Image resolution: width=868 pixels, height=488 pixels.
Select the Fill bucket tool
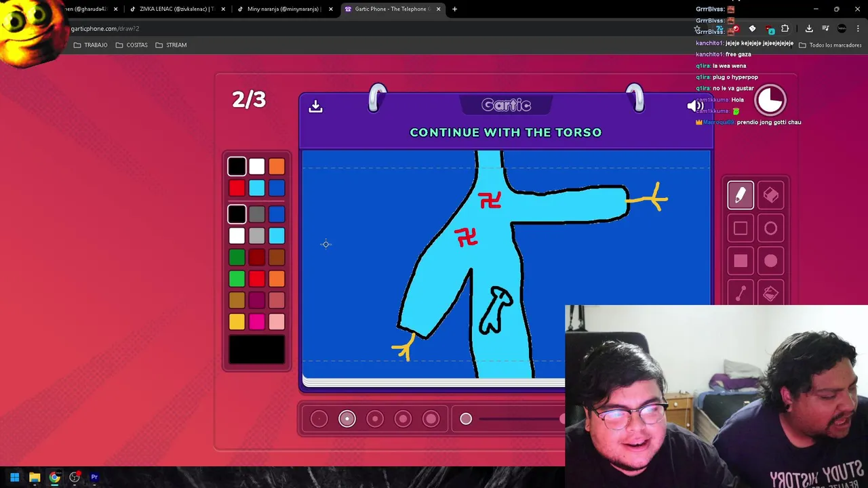[771, 293]
